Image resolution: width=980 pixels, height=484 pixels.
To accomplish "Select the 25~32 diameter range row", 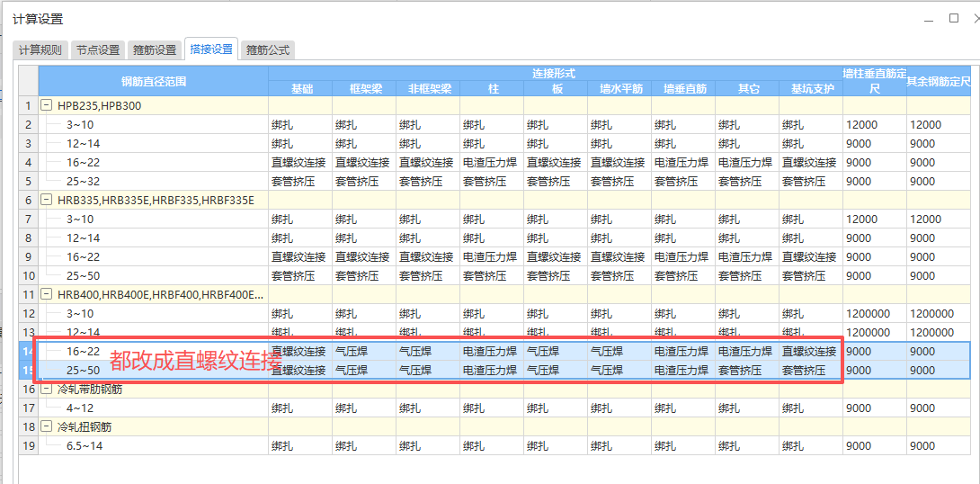I will [x=154, y=182].
